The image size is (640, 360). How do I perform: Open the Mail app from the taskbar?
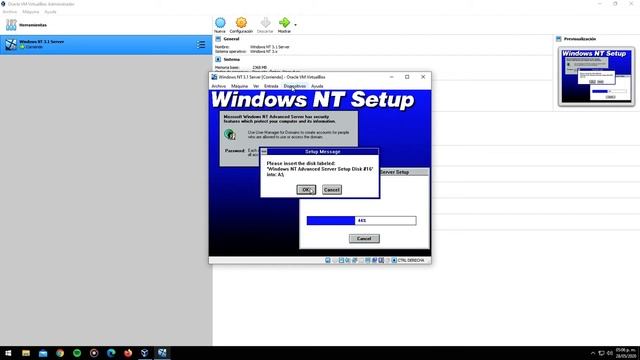(x=43, y=353)
